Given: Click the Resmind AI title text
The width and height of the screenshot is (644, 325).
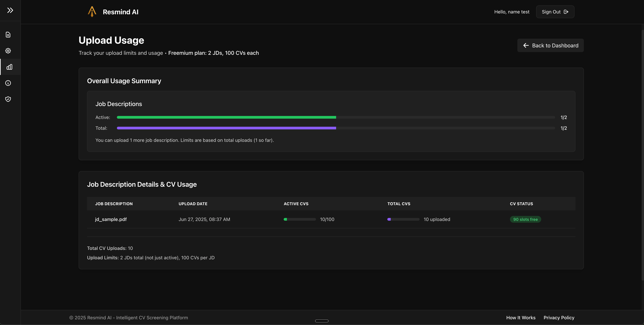Looking at the screenshot, I should coord(120,12).
